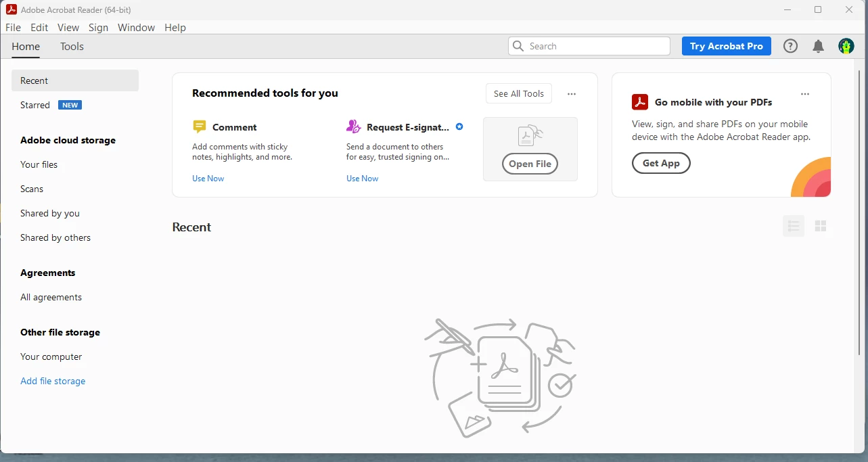Open the notifications bell icon
This screenshot has height=462, width=868.
818,46
